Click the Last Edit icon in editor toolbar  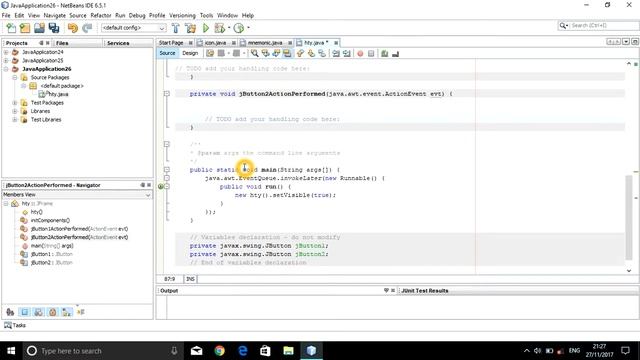click(x=210, y=53)
